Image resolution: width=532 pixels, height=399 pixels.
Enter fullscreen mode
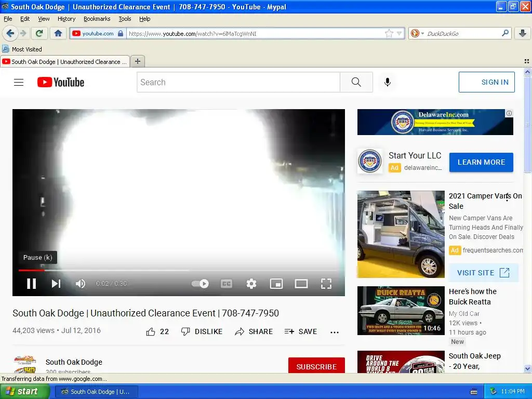coord(326,284)
